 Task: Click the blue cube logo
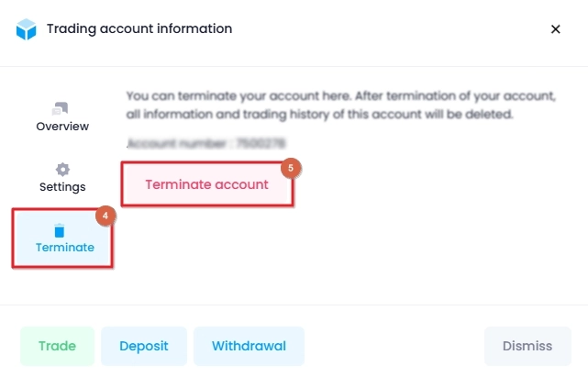coord(27,28)
